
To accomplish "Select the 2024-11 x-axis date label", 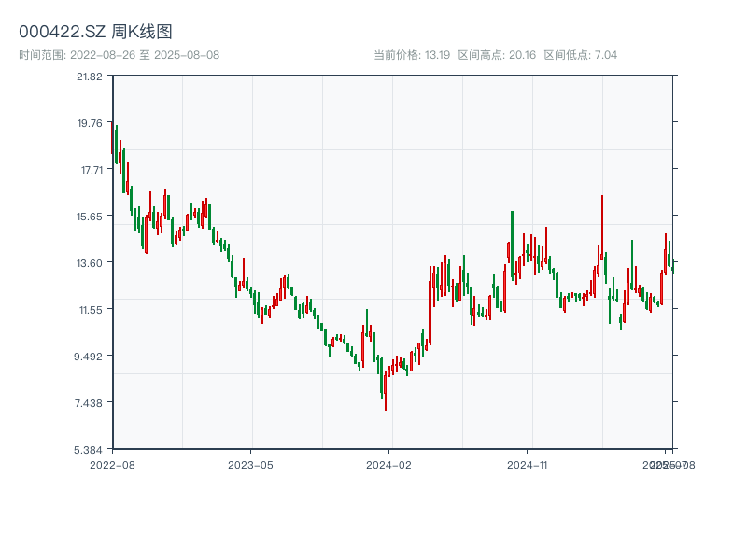I will (x=528, y=464).
